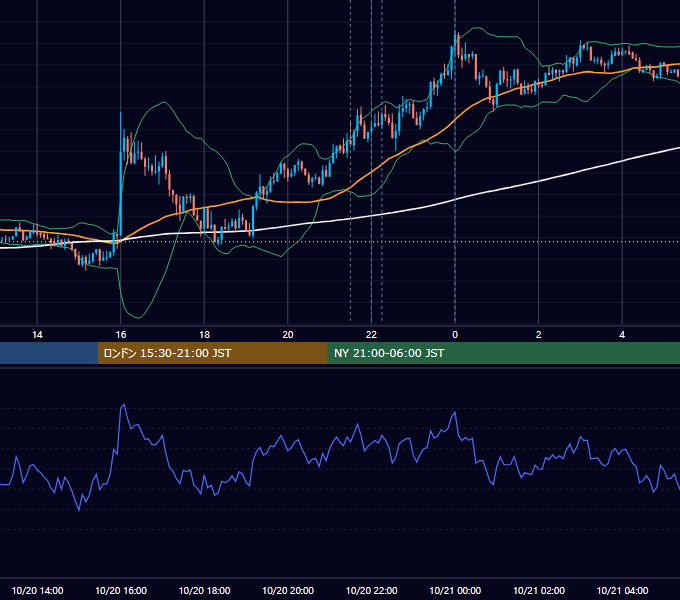Click the ロンドン 15:30-21:00 JST session bar
The width and height of the screenshot is (680, 600).
point(212,353)
